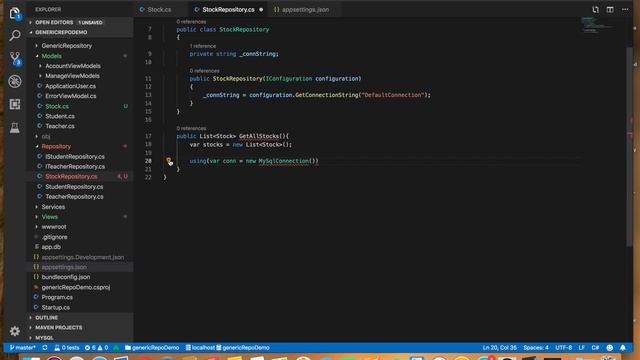Viewport: 640px width, 360px height.
Task: Open Stock.cs in the explorer tree
Action: [x=57, y=106]
